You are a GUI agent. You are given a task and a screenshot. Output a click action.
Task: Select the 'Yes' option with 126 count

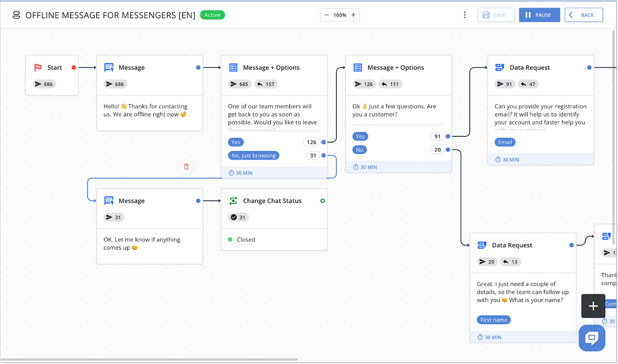[x=236, y=142]
